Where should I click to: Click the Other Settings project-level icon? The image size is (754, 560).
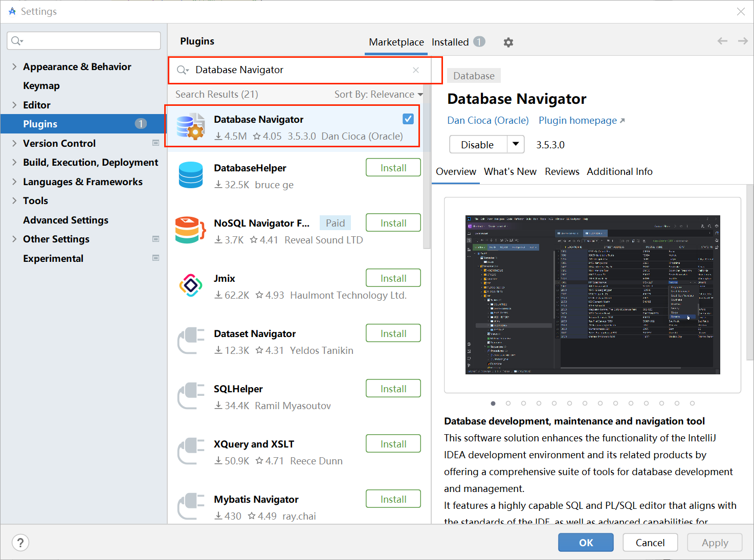point(156,239)
